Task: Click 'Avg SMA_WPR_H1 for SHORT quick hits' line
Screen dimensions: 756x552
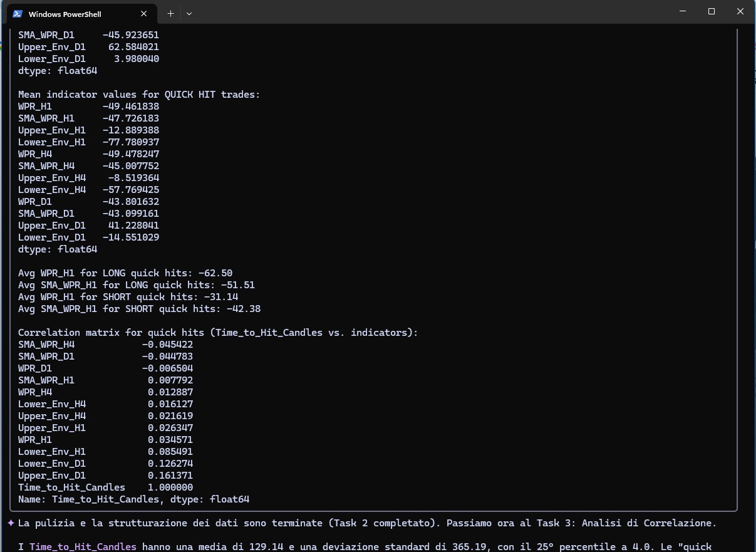Action: pos(140,309)
